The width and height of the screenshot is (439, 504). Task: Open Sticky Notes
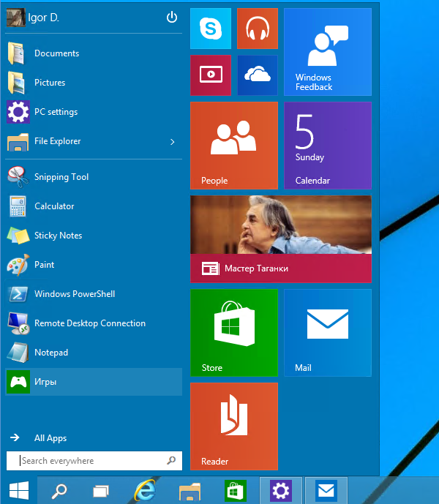point(94,236)
